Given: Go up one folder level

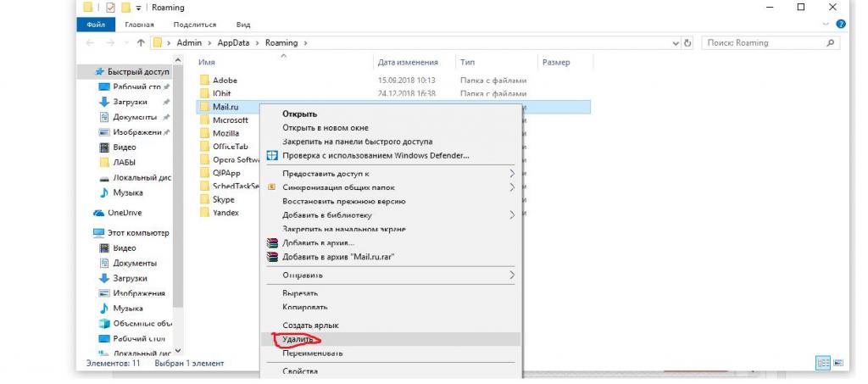Looking at the screenshot, I should 141,42.
